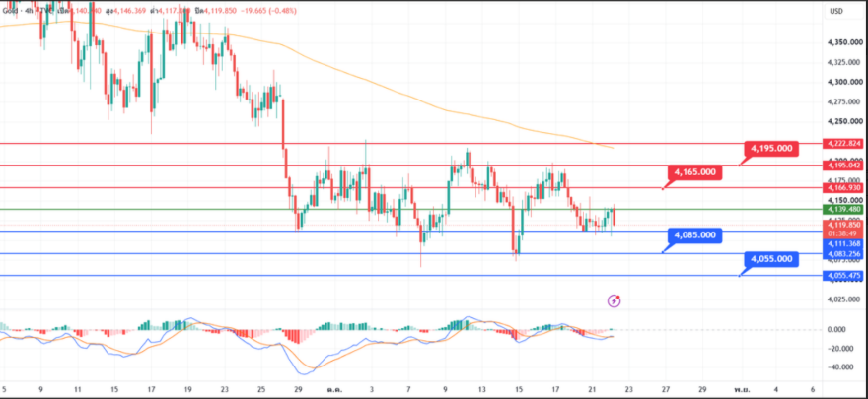Click the date 15 right of 13 on the time axis
Image resolution: width=868 pixels, height=399 pixels.
(519, 389)
